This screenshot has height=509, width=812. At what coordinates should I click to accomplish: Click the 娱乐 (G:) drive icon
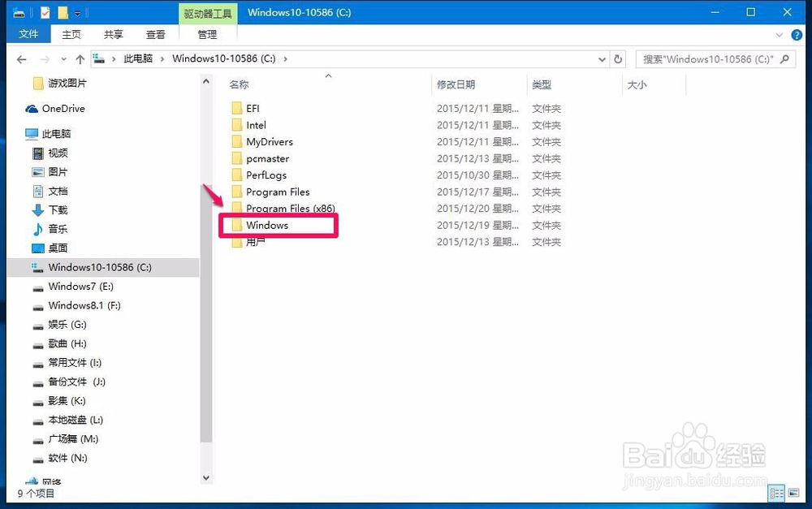pos(38,326)
